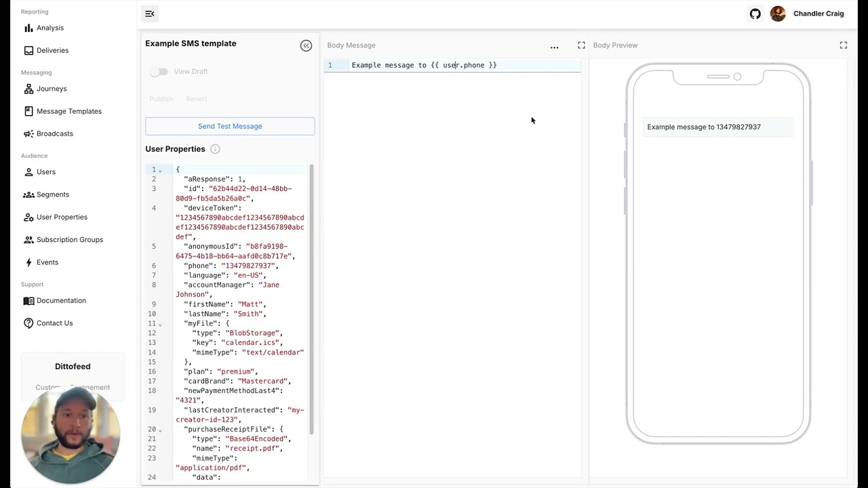
Task: Click the Deliveries inbox icon
Action: (28, 50)
